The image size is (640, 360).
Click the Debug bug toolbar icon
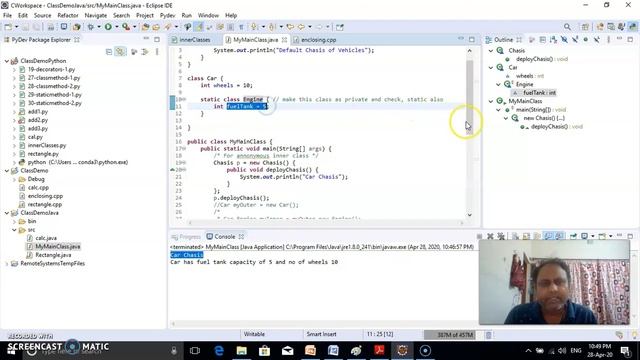[90, 27]
